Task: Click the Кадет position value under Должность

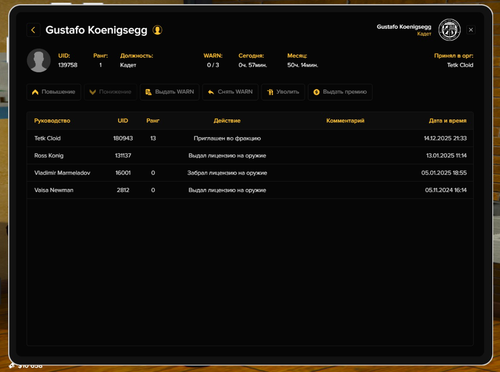Action: [x=128, y=65]
